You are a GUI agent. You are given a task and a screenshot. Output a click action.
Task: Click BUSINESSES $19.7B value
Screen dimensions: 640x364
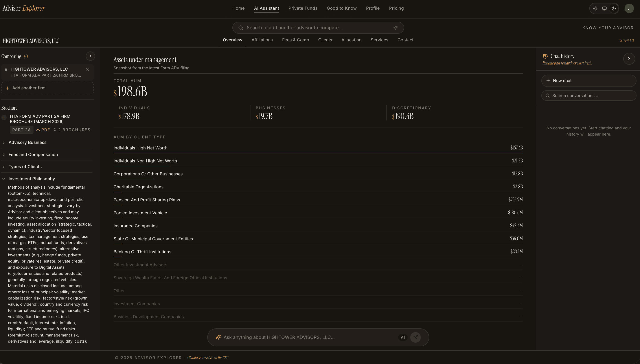pos(264,116)
